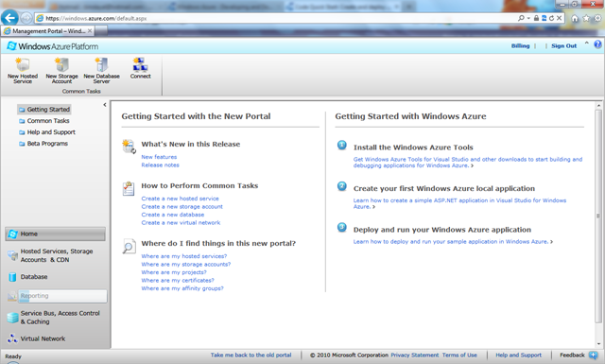Click the browser Home icon
Image resolution: width=605 pixels, height=364 pixels.
pyautogui.click(x=575, y=18)
